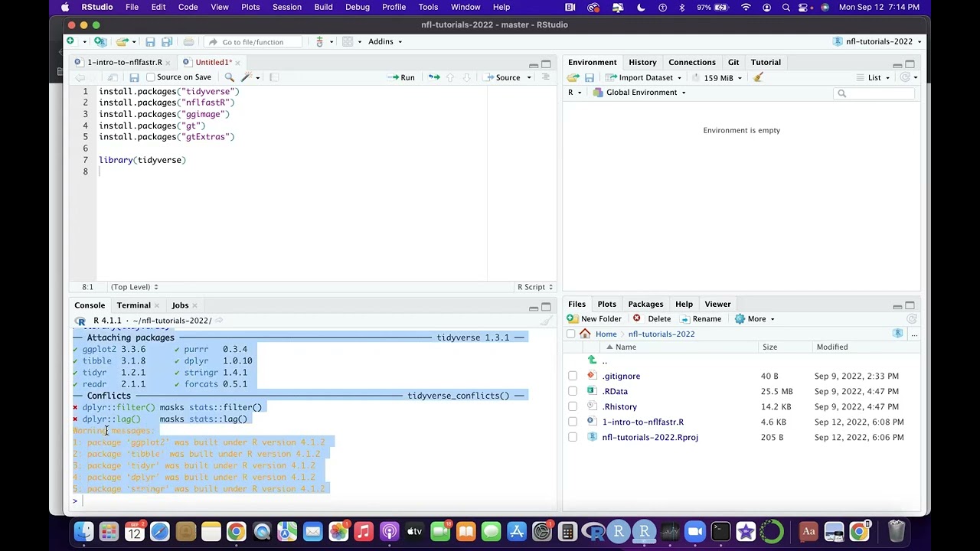The height and width of the screenshot is (551, 980).
Task: Change file type via R Script menu
Action: pyautogui.click(x=534, y=287)
